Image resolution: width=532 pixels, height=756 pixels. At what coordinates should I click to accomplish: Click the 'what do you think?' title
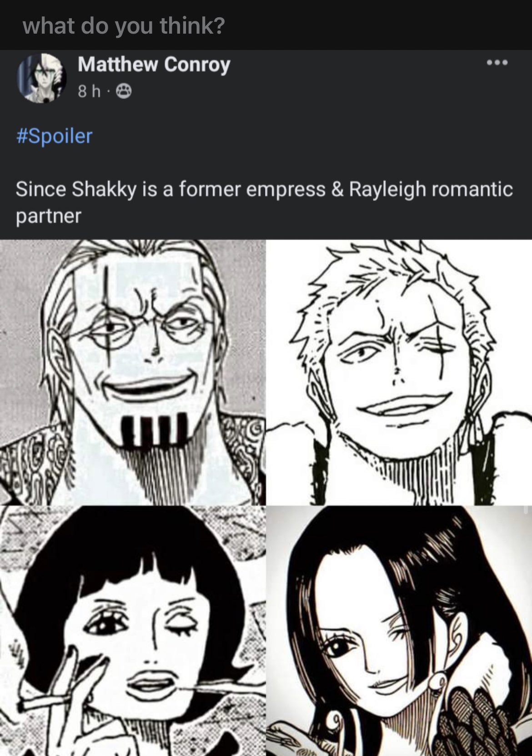click(x=124, y=25)
